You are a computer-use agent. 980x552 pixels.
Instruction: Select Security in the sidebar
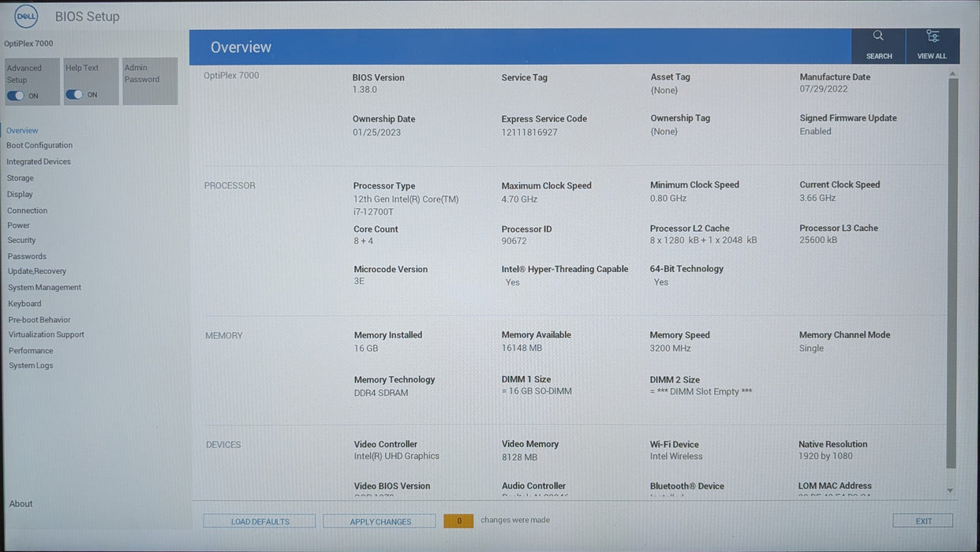tap(22, 240)
